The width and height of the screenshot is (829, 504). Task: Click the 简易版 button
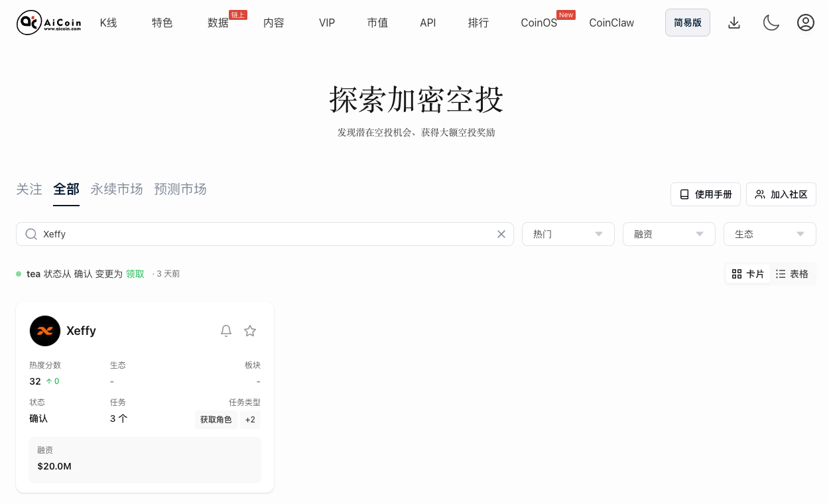688,23
